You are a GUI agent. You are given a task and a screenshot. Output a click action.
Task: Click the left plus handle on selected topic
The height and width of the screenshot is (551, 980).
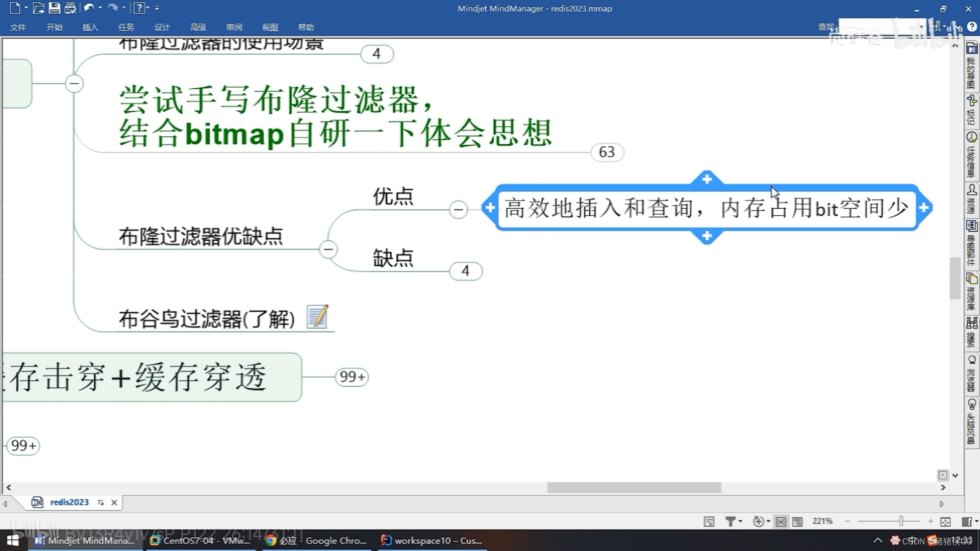pos(490,208)
